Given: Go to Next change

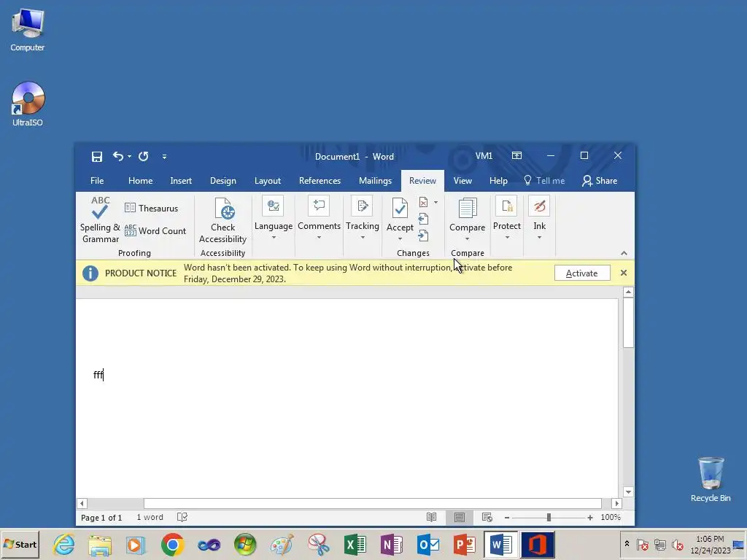Looking at the screenshot, I should coord(424,236).
